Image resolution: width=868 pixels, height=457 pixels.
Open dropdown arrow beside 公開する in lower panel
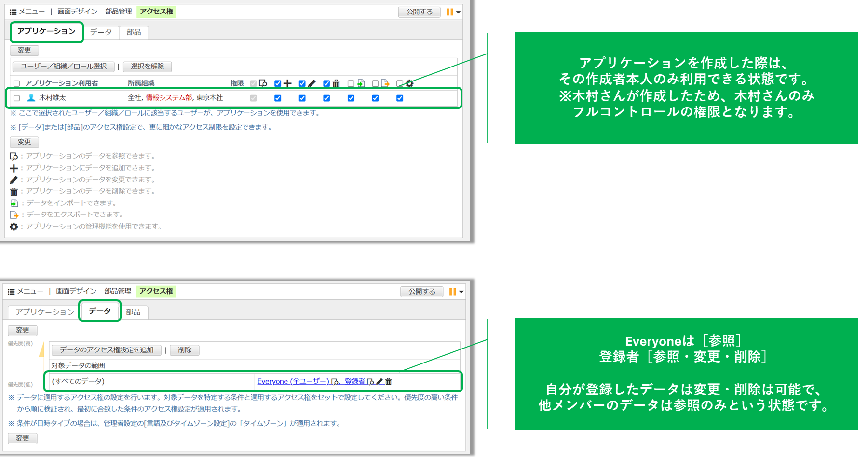click(x=461, y=292)
